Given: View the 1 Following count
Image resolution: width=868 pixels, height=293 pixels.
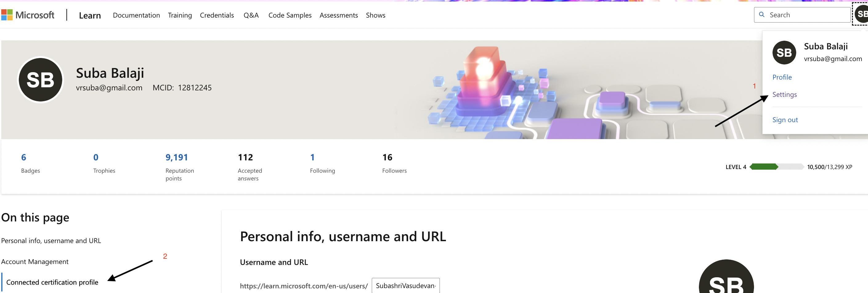Looking at the screenshot, I should click(x=322, y=163).
